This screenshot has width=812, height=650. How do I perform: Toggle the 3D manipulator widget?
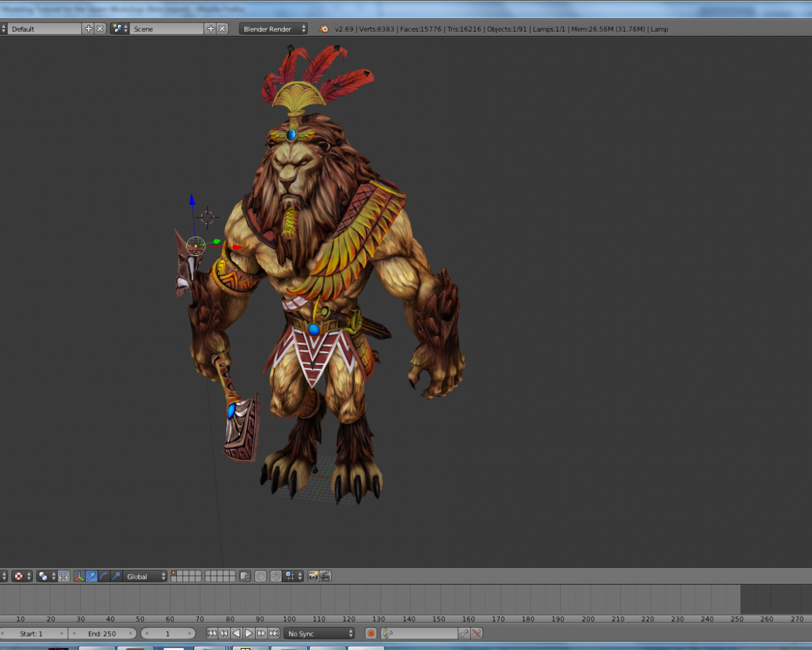(x=79, y=576)
